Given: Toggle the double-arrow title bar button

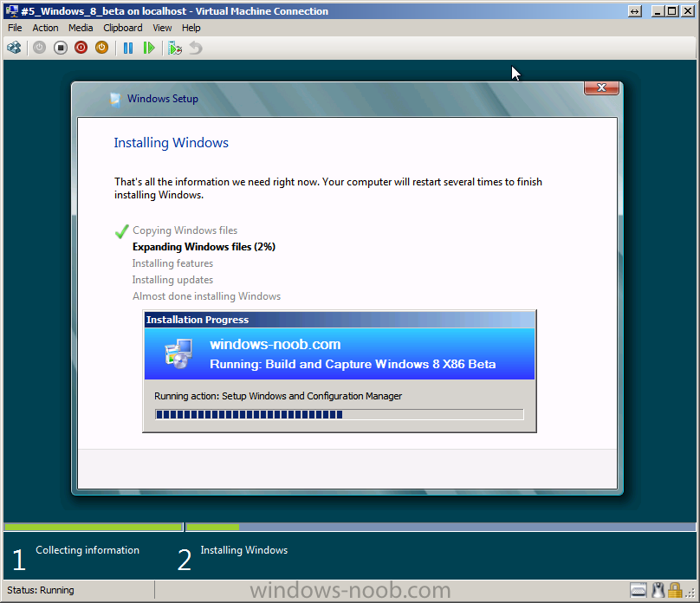Looking at the screenshot, I should (634, 11).
